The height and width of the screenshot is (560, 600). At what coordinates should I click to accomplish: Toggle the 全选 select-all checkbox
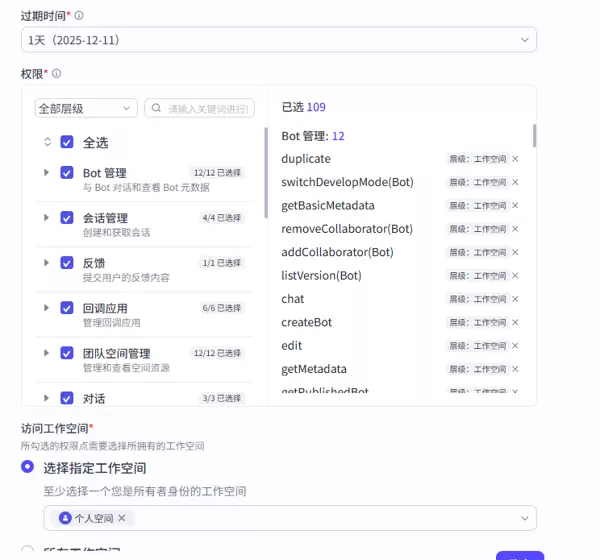[67, 142]
